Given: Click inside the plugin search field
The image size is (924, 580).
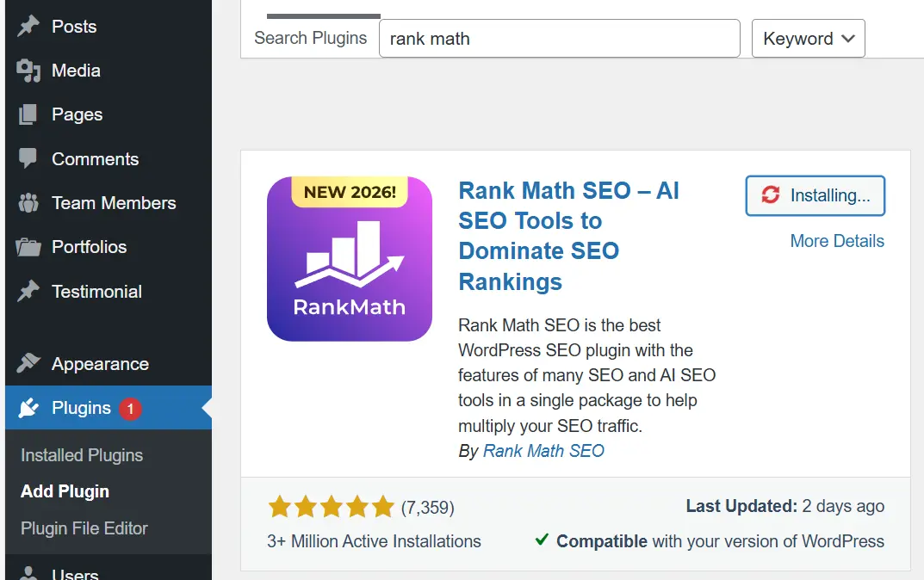Looking at the screenshot, I should tap(560, 38).
